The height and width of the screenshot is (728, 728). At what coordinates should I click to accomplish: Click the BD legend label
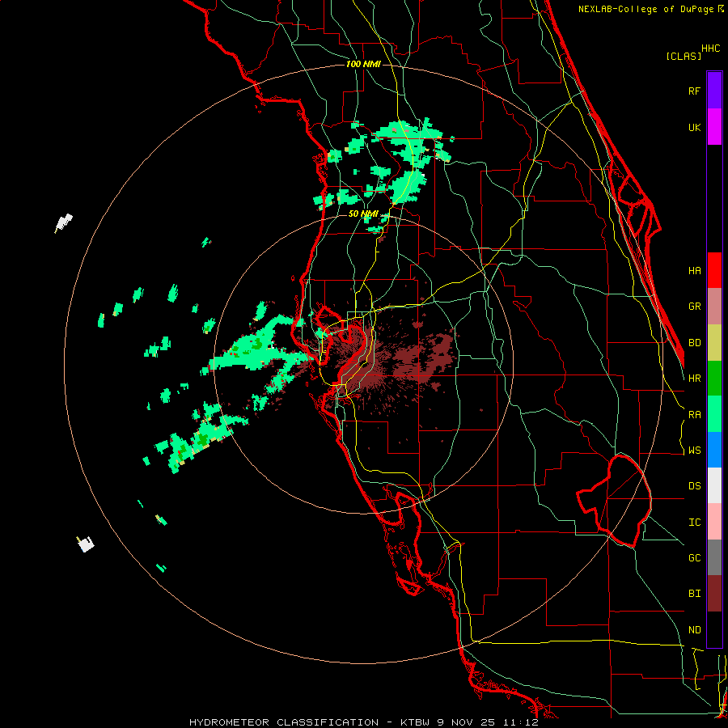point(694,343)
